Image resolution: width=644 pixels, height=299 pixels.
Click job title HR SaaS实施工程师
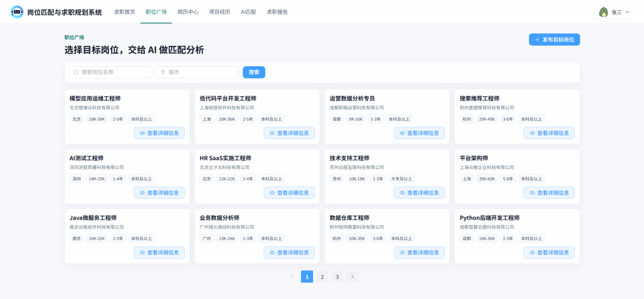click(x=225, y=158)
